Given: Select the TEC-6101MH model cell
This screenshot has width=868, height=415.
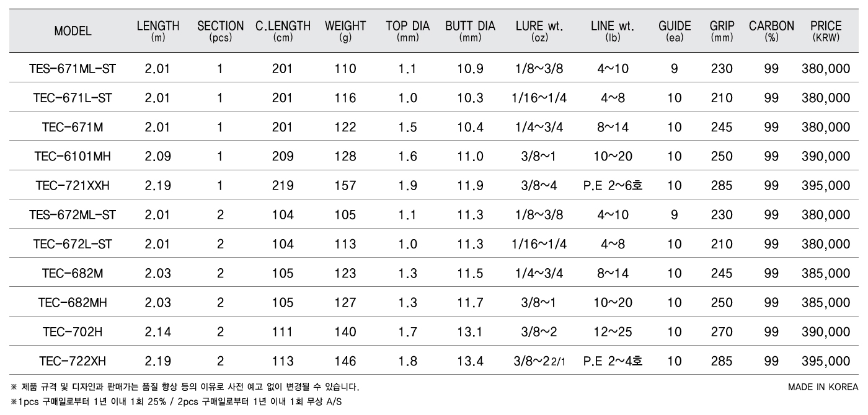Looking at the screenshot, I should click(x=73, y=156).
